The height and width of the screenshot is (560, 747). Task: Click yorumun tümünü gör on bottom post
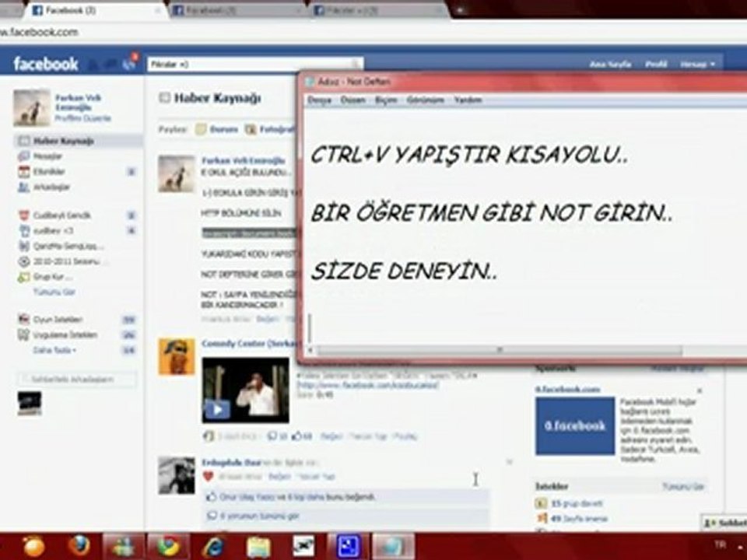click(260, 516)
